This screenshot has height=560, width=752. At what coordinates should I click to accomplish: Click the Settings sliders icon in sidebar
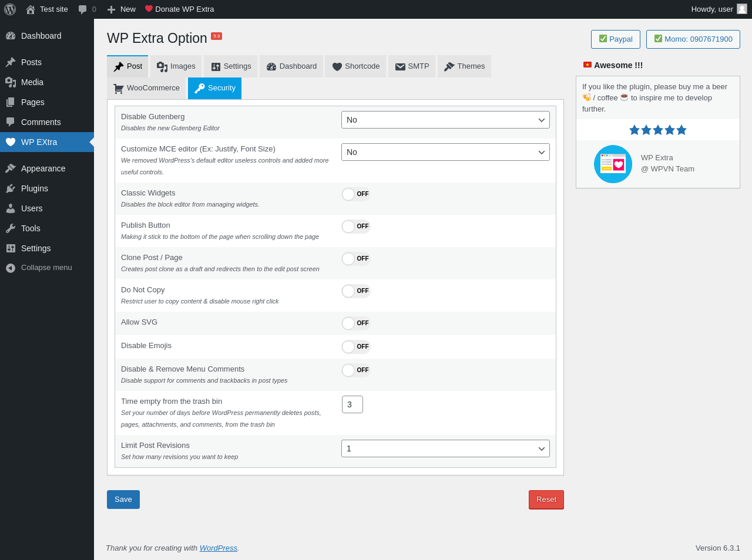[x=11, y=248]
